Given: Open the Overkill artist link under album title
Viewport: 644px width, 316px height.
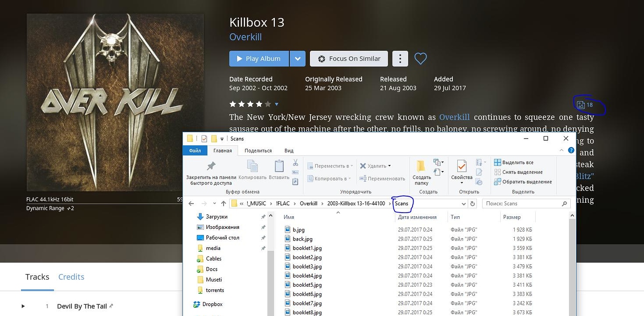Looking at the screenshot, I should 245,37.
